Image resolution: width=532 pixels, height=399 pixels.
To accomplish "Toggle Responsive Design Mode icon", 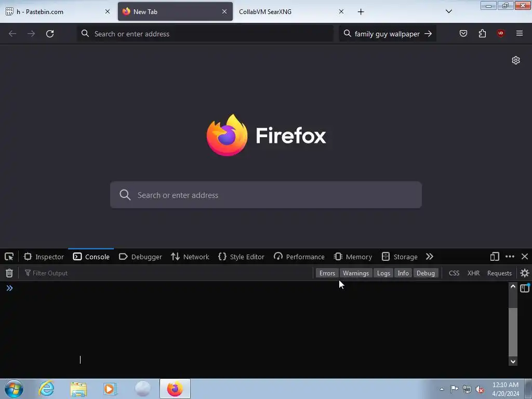I will click(x=495, y=257).
